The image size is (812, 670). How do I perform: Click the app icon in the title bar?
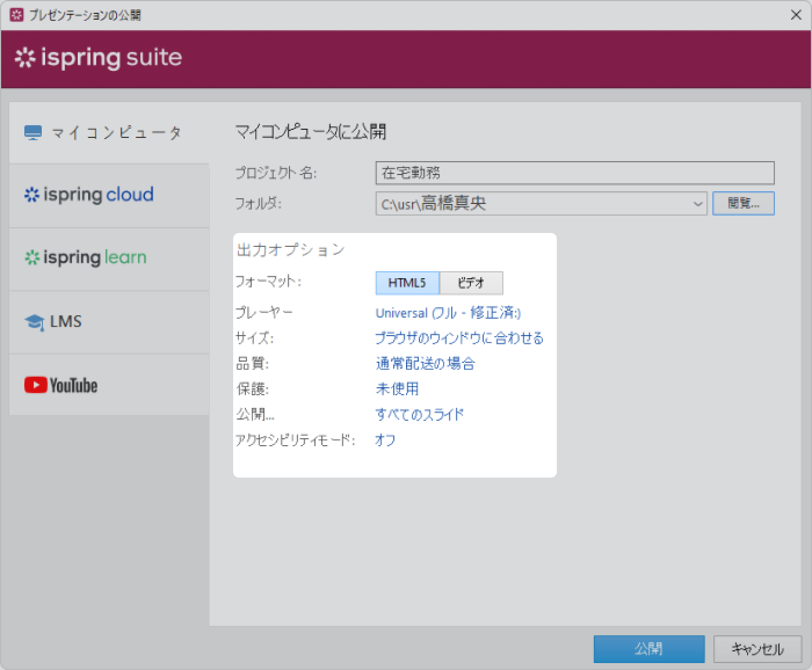[17, 15]
